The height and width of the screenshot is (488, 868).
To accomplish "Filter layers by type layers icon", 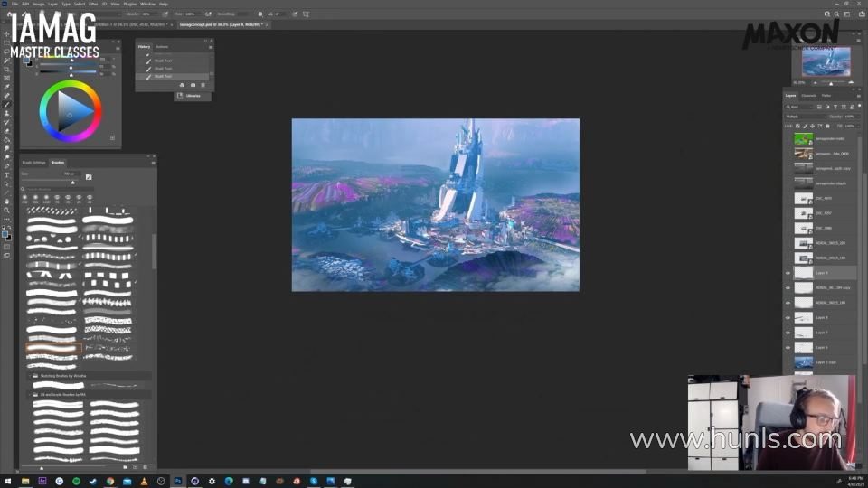I will pyautogui.click(x=835, y=107).
